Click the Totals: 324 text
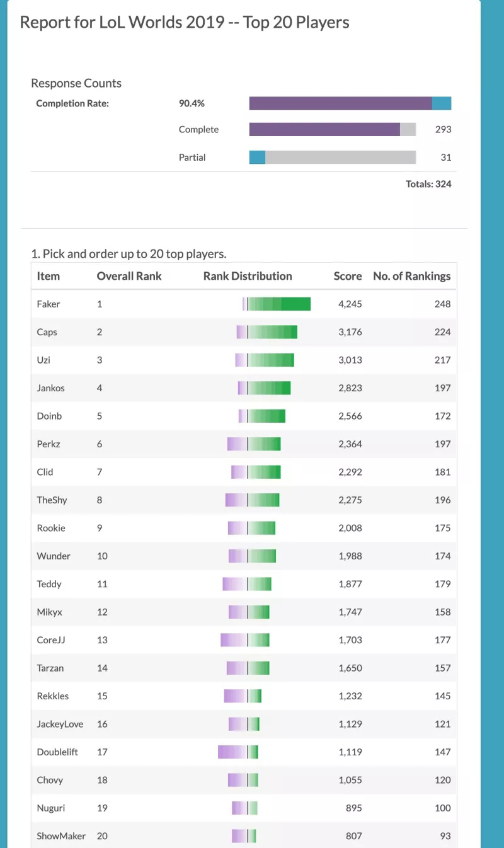The height and width of the screenshot is (848, 504). point(428,185)
